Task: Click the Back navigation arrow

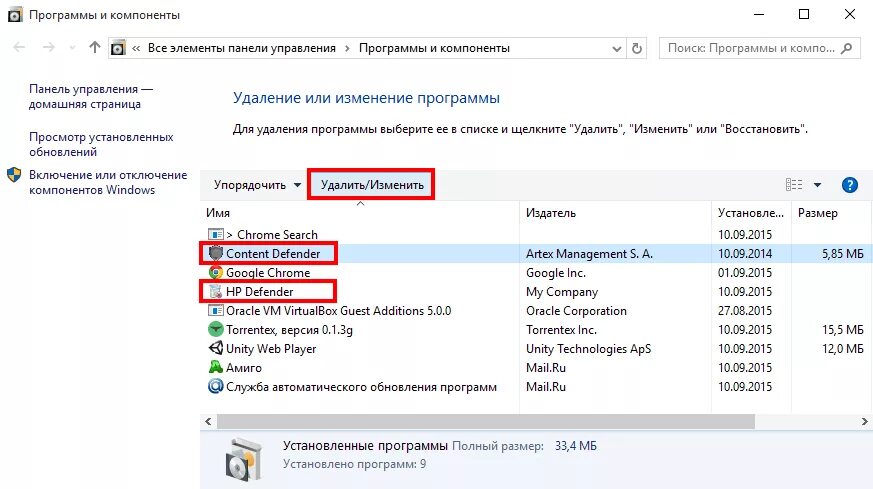Action: pos(19,47)
